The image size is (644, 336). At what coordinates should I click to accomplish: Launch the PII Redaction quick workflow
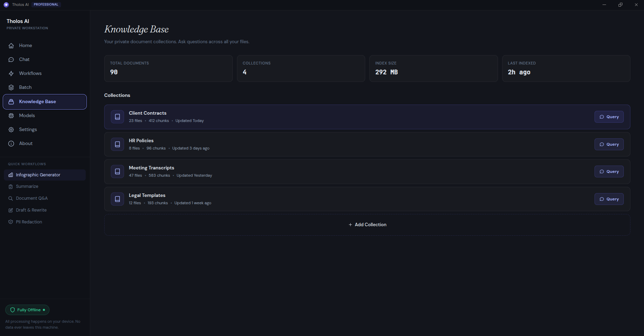45,222
